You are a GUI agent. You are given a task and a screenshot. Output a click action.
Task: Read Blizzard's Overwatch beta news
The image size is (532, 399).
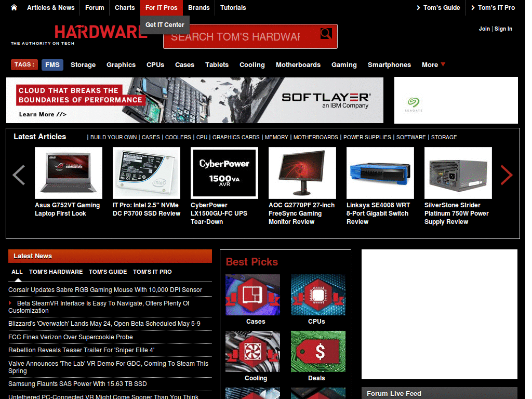click(104, 324)
